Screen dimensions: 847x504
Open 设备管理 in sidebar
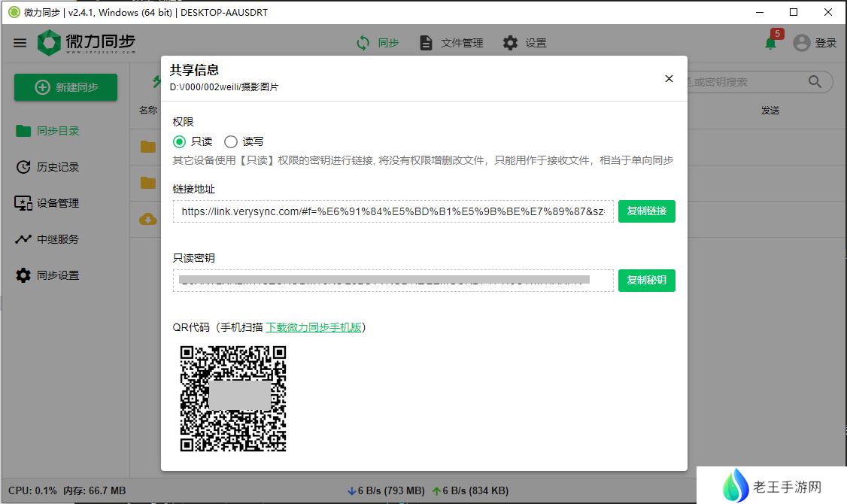pyautogui.click(x=48, y=203)
